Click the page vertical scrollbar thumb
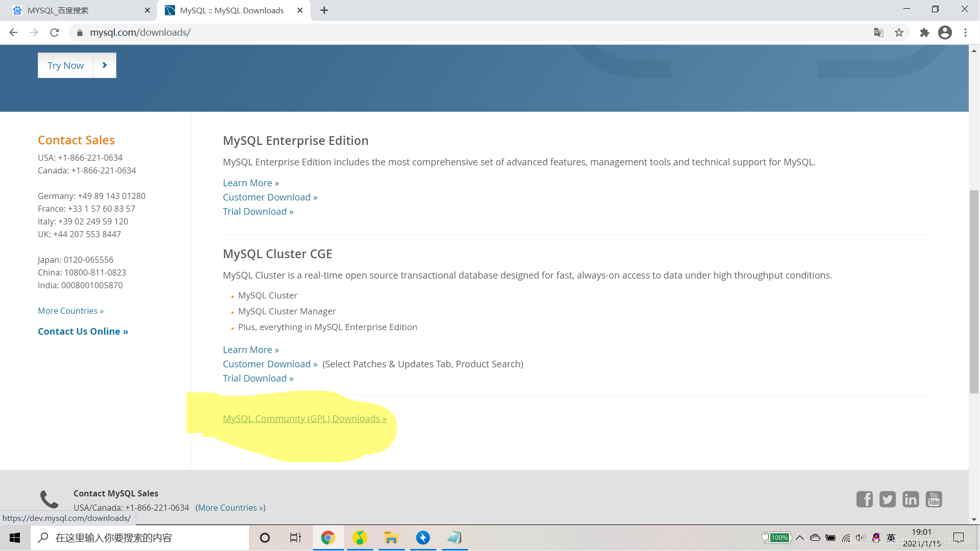 [x=974, y=292]
